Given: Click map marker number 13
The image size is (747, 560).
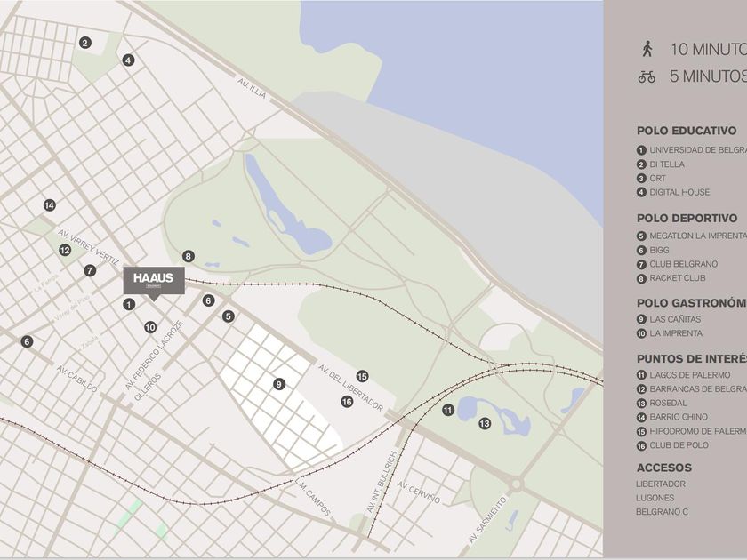Looking at the screenshot, I should point(485,423).
